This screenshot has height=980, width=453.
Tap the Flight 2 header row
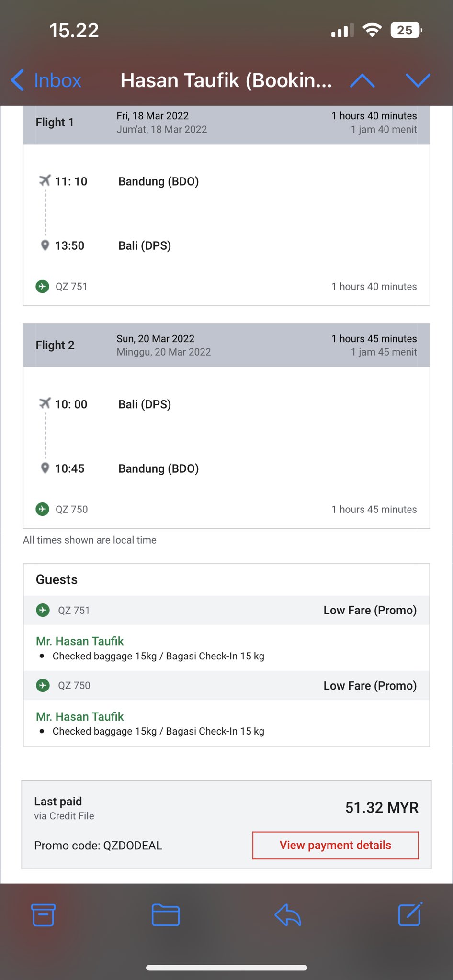[x=226, y=345]
